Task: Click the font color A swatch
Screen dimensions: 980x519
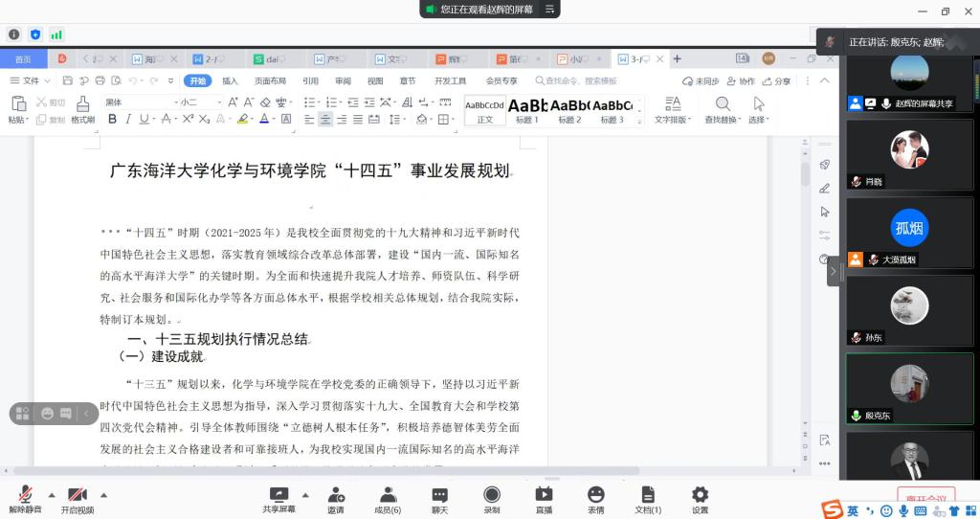Action: pyautogui.click(x=264, y=120)
